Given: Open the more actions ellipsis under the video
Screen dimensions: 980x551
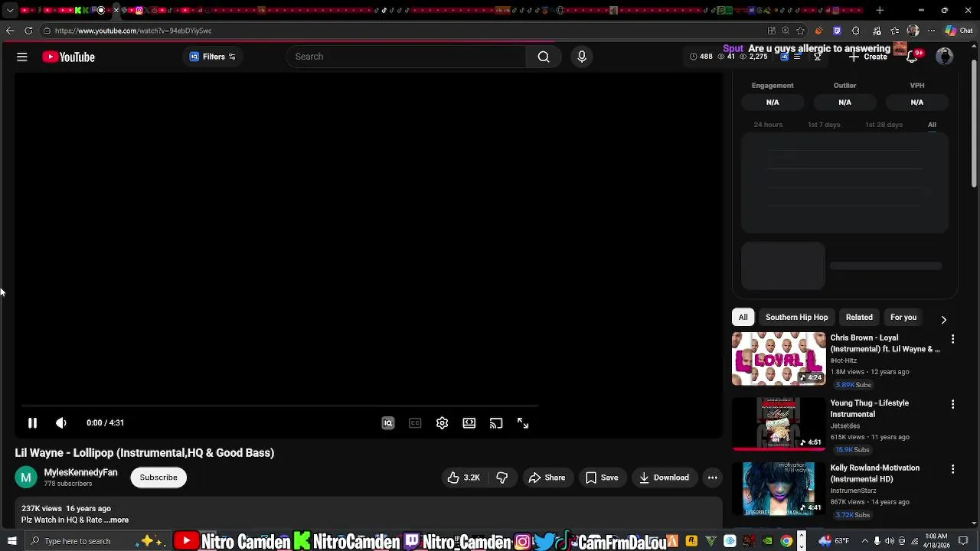Looking at the screenshot, I should (x=713, y=478).
